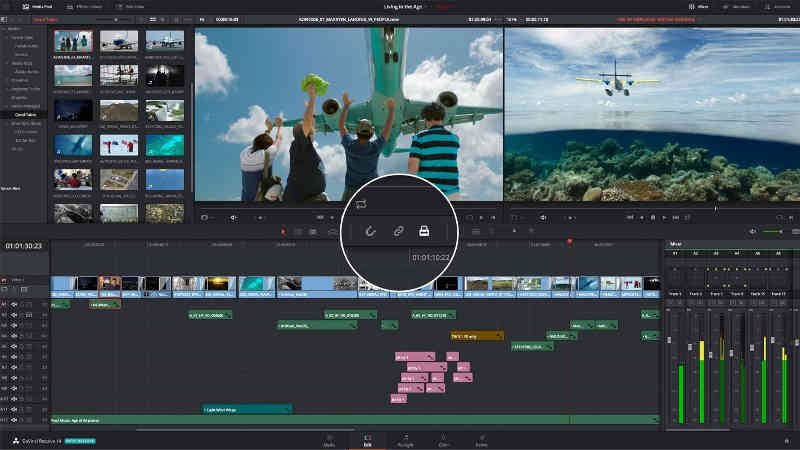800x450 pixels.
Task: Click the red playhead marker on timeline ruler
Action: pos(569,241)
